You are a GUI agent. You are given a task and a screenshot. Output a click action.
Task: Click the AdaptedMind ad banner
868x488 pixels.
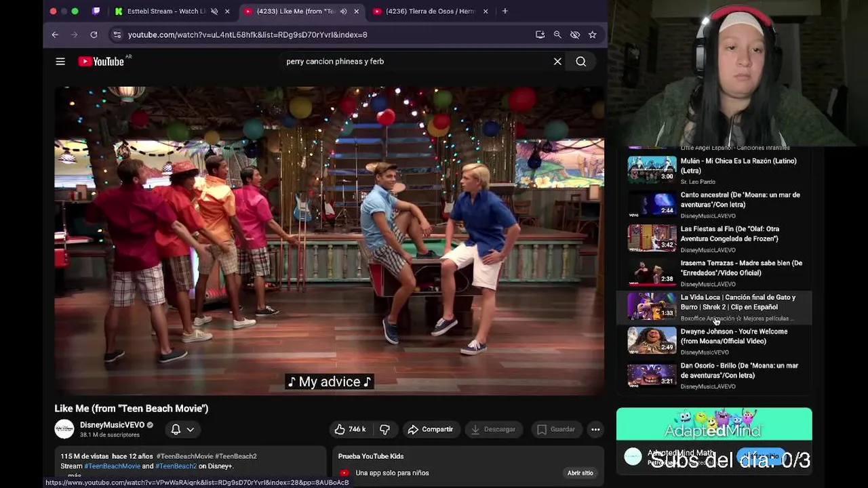pyautogui.click(x=714, y=424)
